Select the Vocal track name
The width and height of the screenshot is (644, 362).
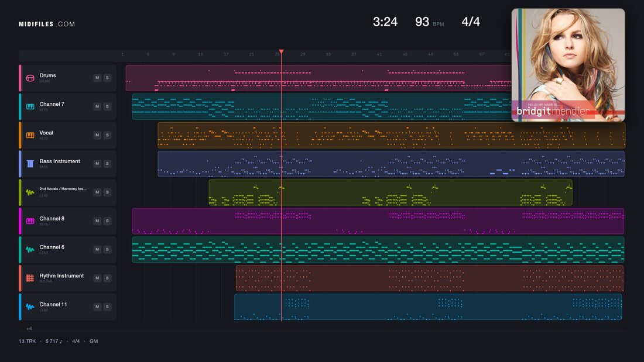click(46, 133)
